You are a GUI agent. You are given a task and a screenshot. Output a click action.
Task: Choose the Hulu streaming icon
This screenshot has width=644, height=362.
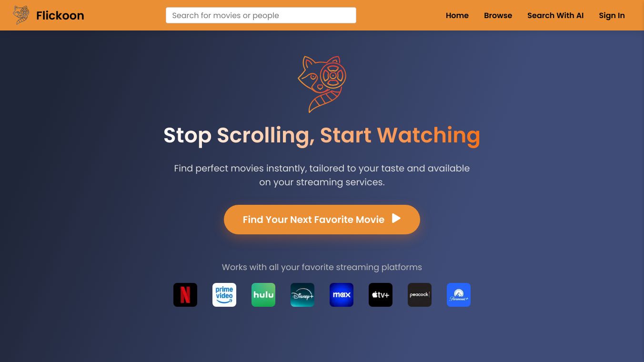pos(263,295)
